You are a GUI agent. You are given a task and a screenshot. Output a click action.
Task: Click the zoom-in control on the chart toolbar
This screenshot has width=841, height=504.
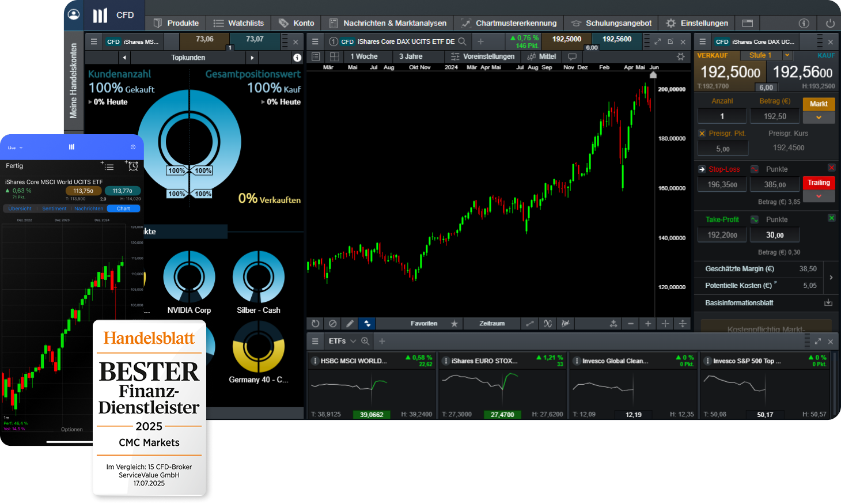click(x=647, y=323)
